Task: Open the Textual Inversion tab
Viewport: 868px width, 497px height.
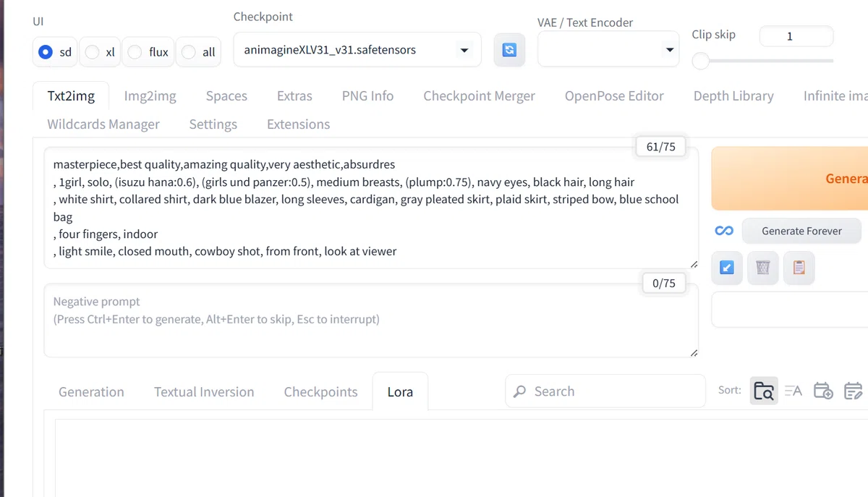Action: pyautogui.click(x=204, y=391)
